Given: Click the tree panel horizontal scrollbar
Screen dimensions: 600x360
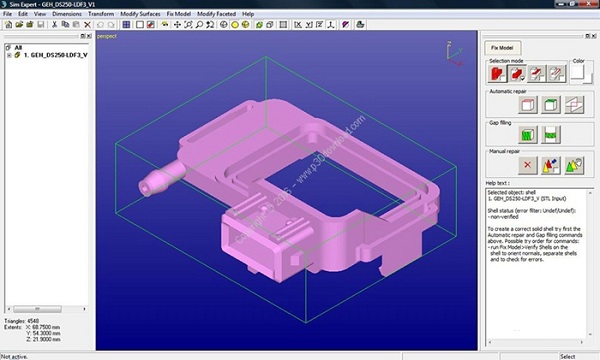Looking at the screenshot, I should coord(47,309).
